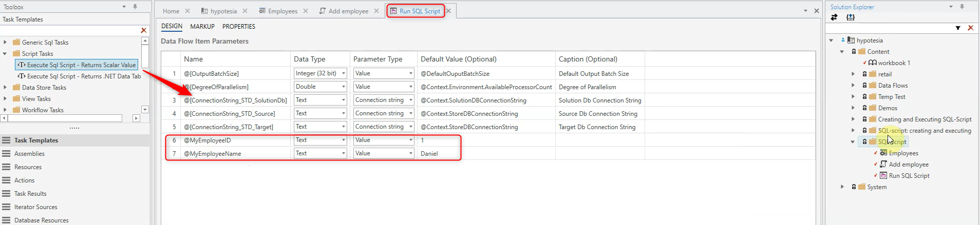Image resolution: width=980 pixels, height=225 pixels.
Task: Open Data Type dropdown for @MyEmployeeID
Action: click(343, 140)
